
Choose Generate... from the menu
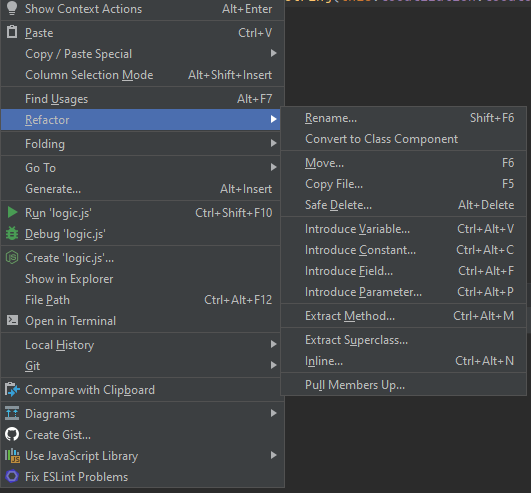pos(141,189)
